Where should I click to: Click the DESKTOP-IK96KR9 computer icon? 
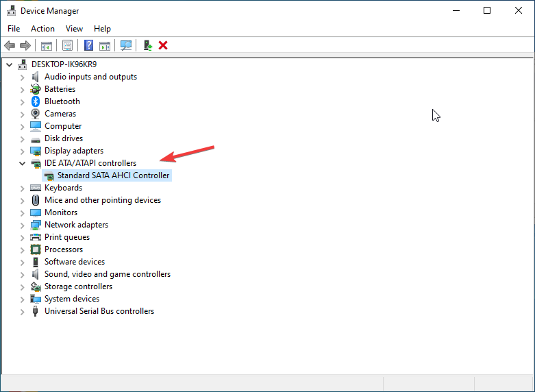[x=23, y=64]
